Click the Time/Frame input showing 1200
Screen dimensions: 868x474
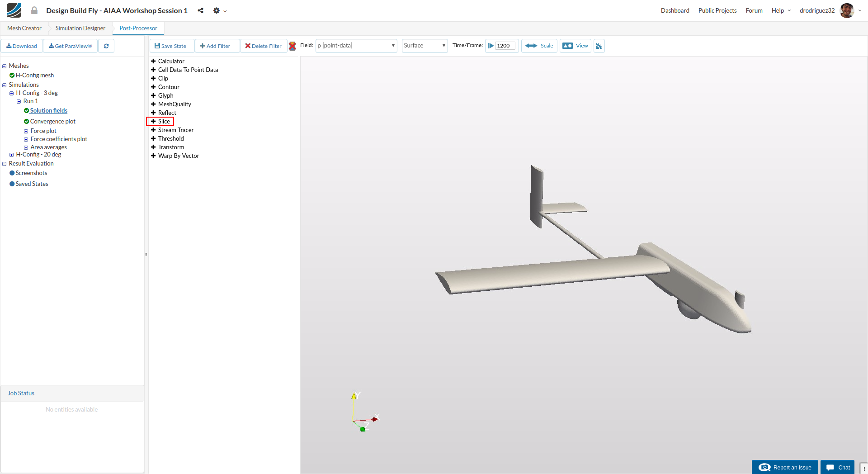[x=505, y=46]
